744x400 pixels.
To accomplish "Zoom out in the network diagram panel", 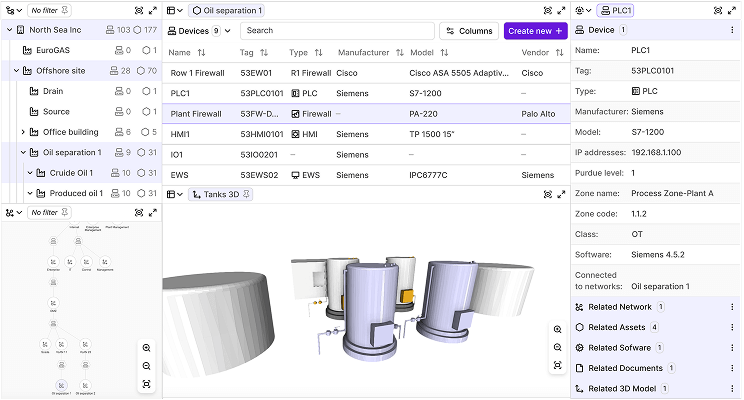I will pyautogui.click(x=147, y=365).
